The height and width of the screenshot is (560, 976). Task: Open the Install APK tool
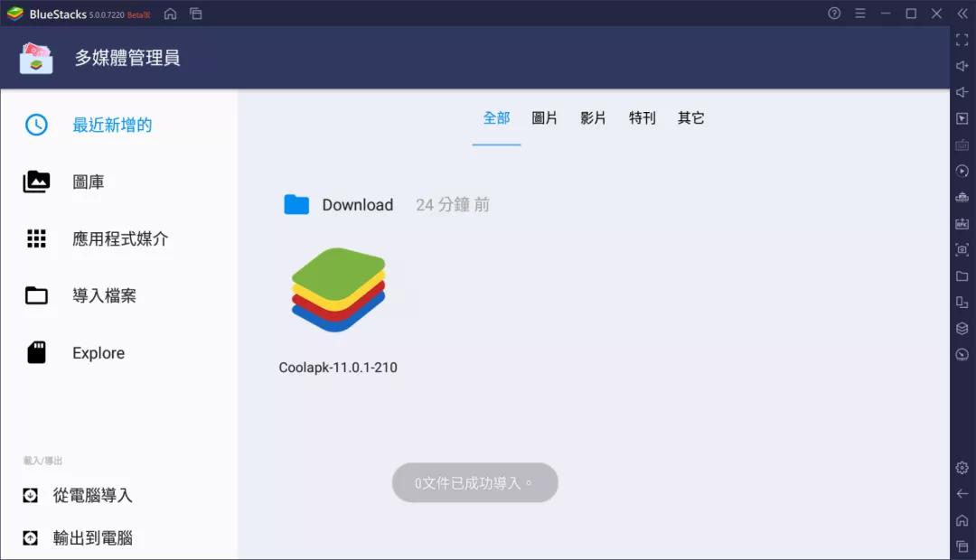pos(962,222)
